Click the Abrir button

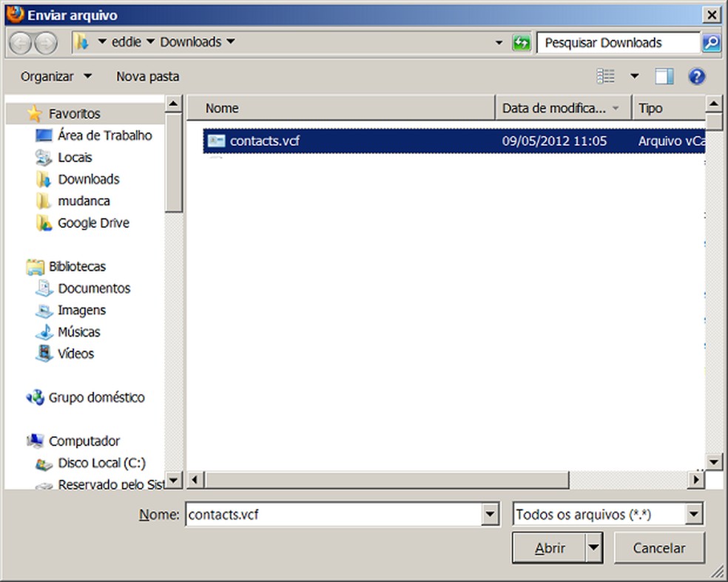pos(549,548)
